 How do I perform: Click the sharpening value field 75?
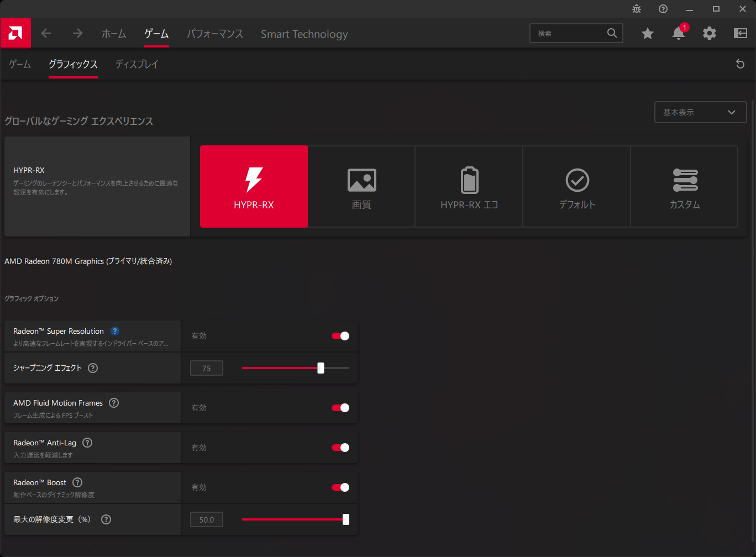[207, 368]
